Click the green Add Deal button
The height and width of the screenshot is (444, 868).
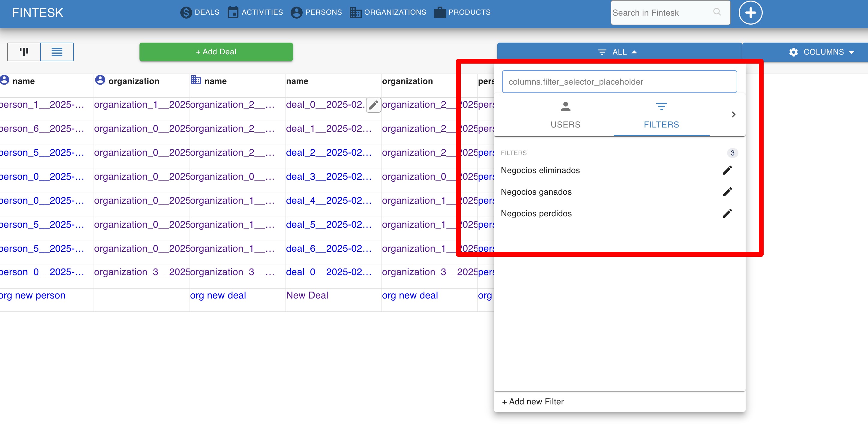tap(216, 52)
